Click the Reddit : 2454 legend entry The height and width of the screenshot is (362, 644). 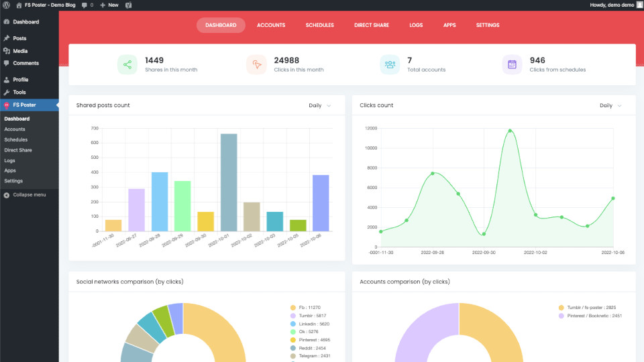(308, 348)
